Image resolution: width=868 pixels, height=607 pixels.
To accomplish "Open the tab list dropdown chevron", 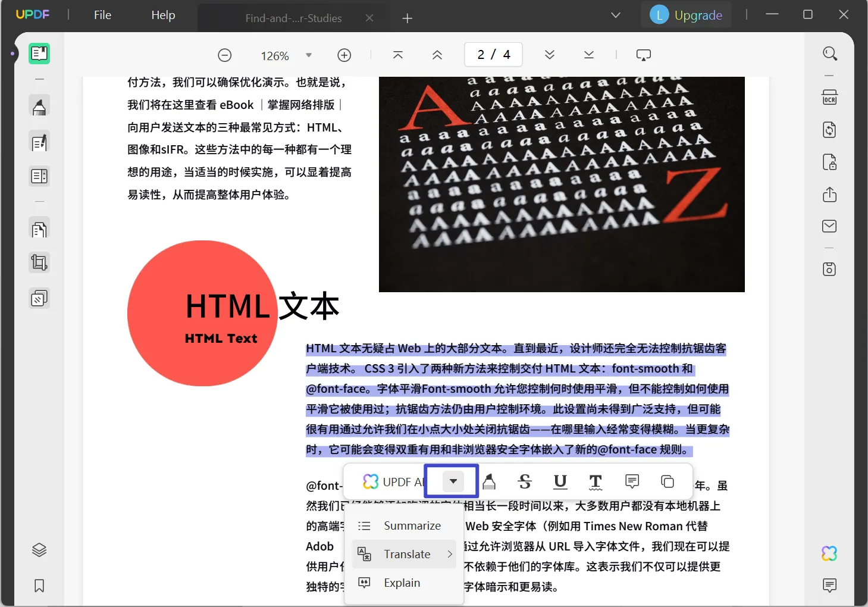I will click(616, 15).
